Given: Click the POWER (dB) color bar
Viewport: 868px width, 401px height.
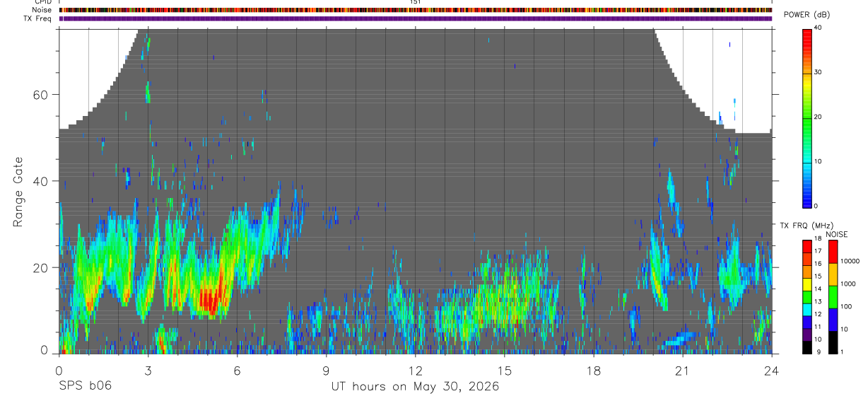Looking at the screenshot, I should point(807,117).
